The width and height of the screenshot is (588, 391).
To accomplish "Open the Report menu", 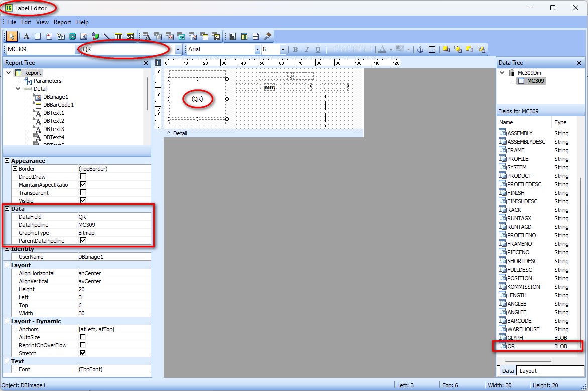I will click(x=62, y=22).
